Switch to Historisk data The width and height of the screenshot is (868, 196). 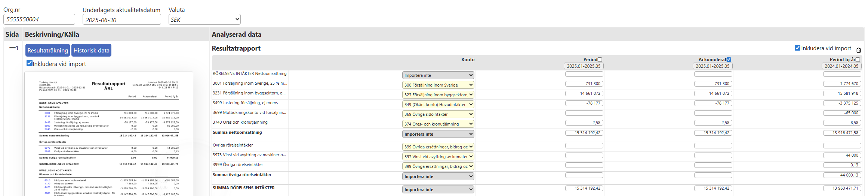click(x=91, y=50)
